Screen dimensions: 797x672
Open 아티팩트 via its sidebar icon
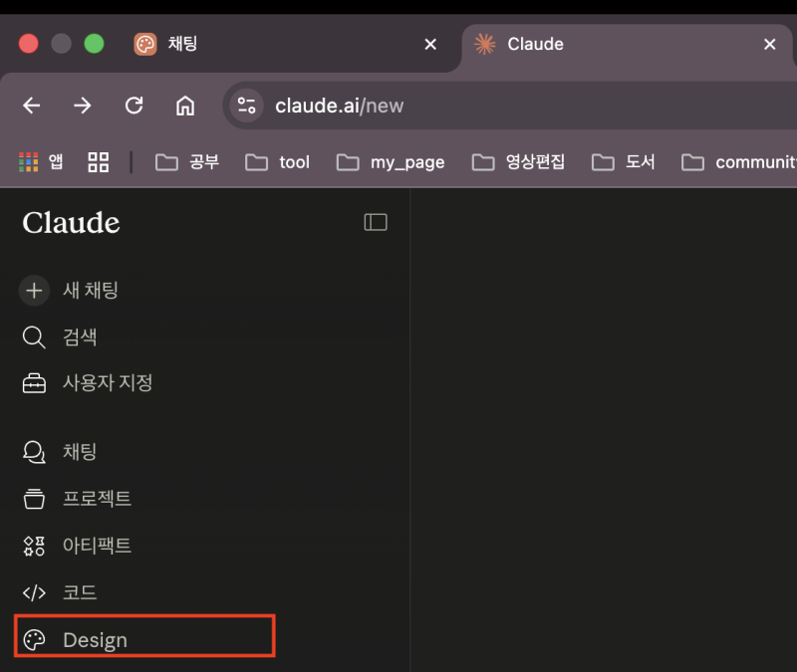point(34,546)
